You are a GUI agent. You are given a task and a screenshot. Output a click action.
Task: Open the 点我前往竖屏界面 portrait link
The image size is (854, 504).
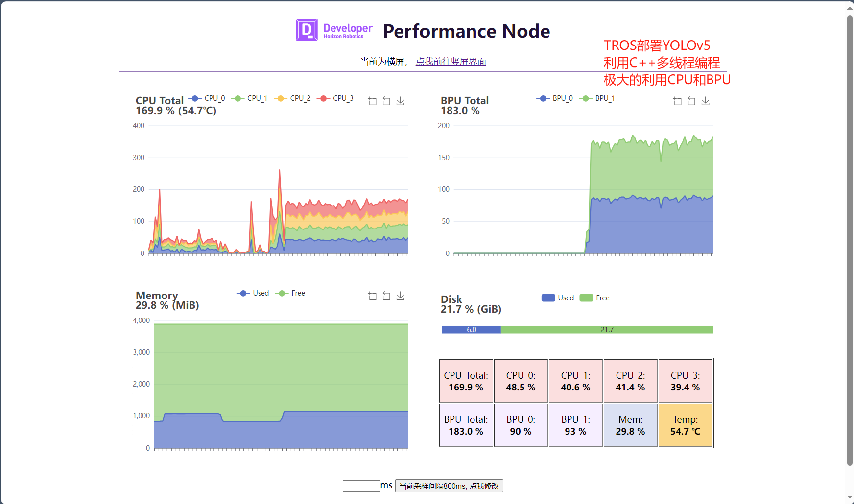451,62
